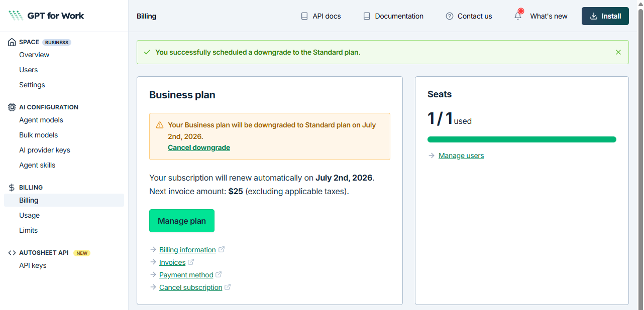Viewport: 644px width, 310px height.
Task: Open Documentation in the header
Action: point(393,16)
